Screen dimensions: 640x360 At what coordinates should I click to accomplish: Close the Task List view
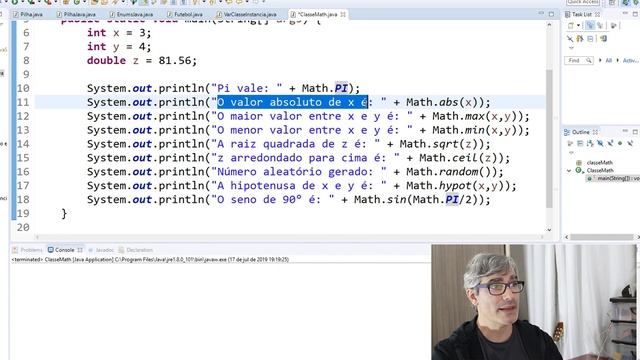point(597,14)
